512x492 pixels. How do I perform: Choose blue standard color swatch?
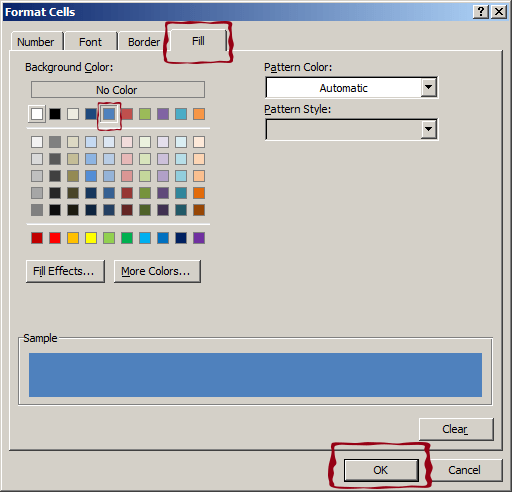click(x=163, y=238)
